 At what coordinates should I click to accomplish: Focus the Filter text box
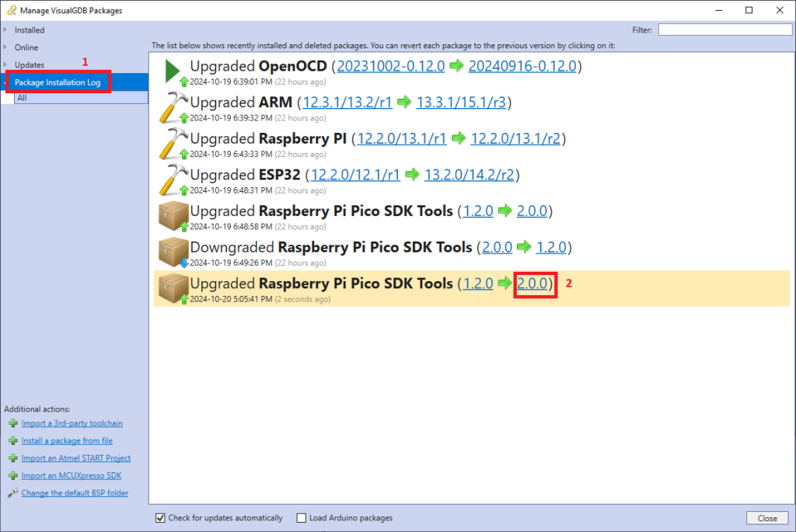tap(725, 30)
